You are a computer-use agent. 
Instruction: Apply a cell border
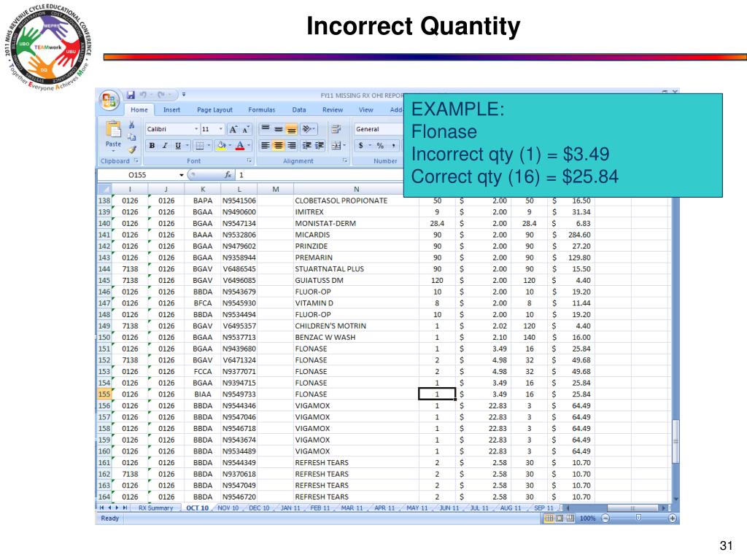(200, 146)
